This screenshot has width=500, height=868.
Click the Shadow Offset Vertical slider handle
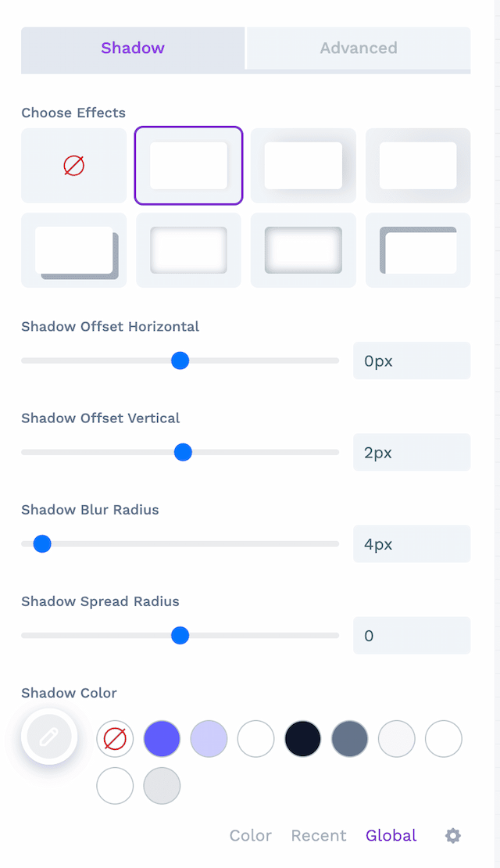pyautogui.click(x=183, y=452)
